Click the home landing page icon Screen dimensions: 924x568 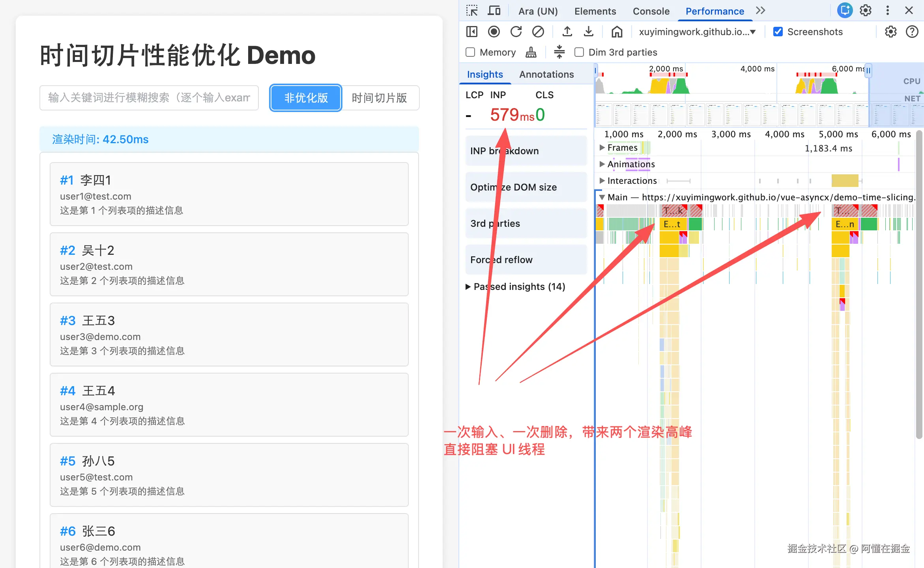(617, 32)
